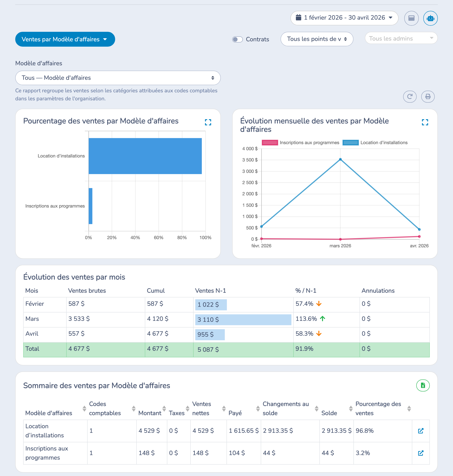Expand the Tous — Modèle d'affaires select
453x476 pixels.
118,78
